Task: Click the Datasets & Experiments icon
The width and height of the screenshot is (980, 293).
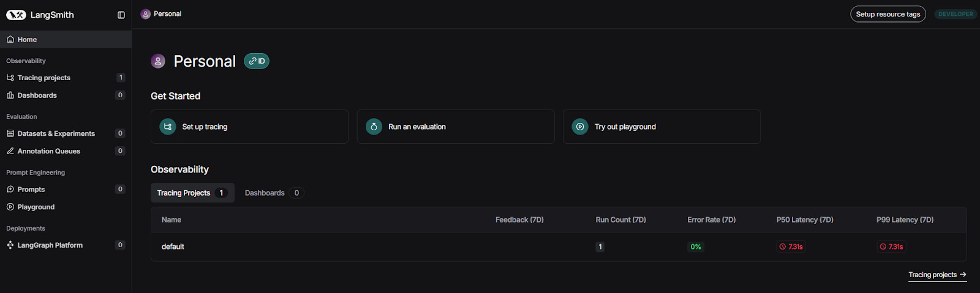Action: coord(10,133)
